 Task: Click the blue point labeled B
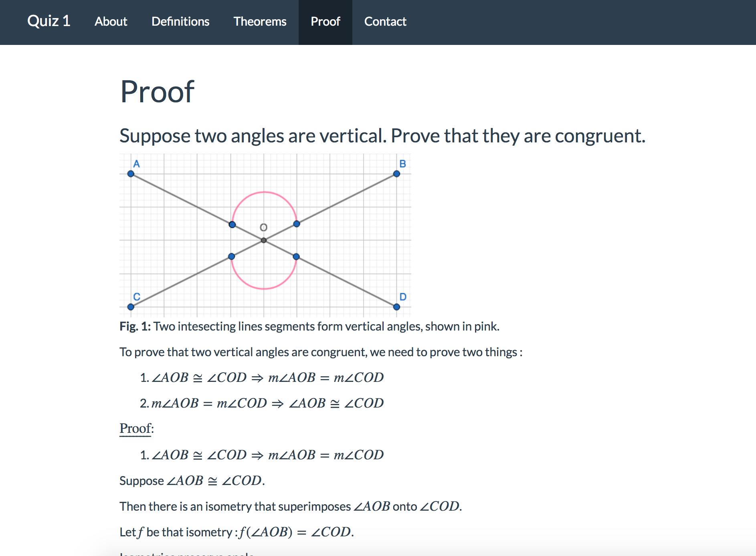point(396,174)
